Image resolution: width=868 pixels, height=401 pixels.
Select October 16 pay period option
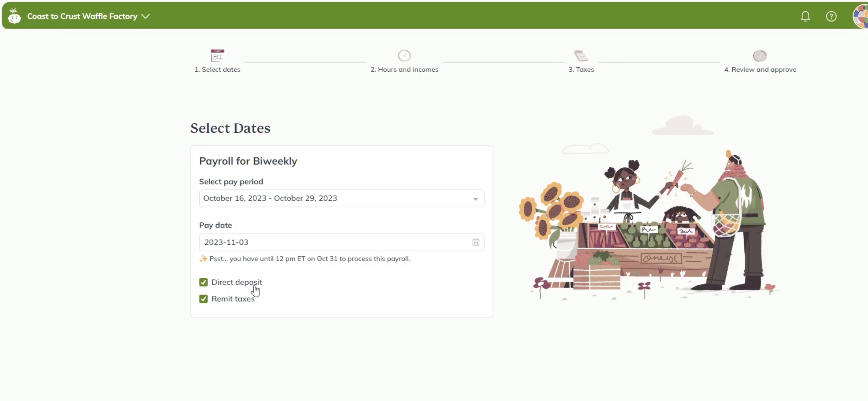[341, 198]
